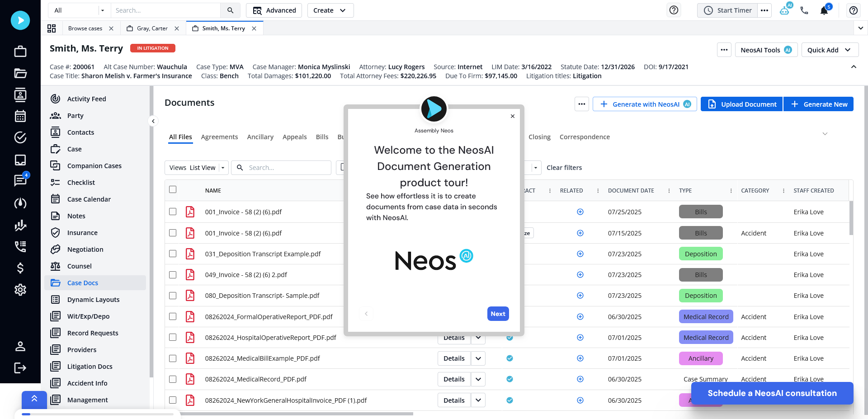Open the Views List View dropdown arrow
The height and width of the screenshot is (419, 868).
pyautogui.click(x=222, y=167)
